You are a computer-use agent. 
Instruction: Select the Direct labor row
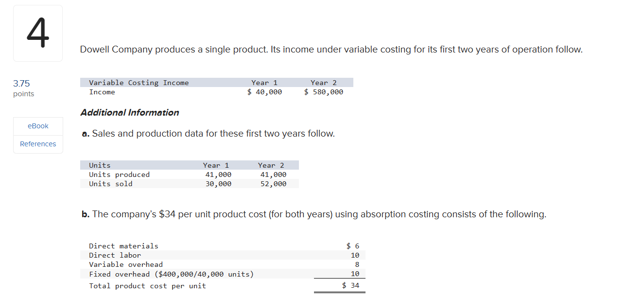(x=223, y=255)
